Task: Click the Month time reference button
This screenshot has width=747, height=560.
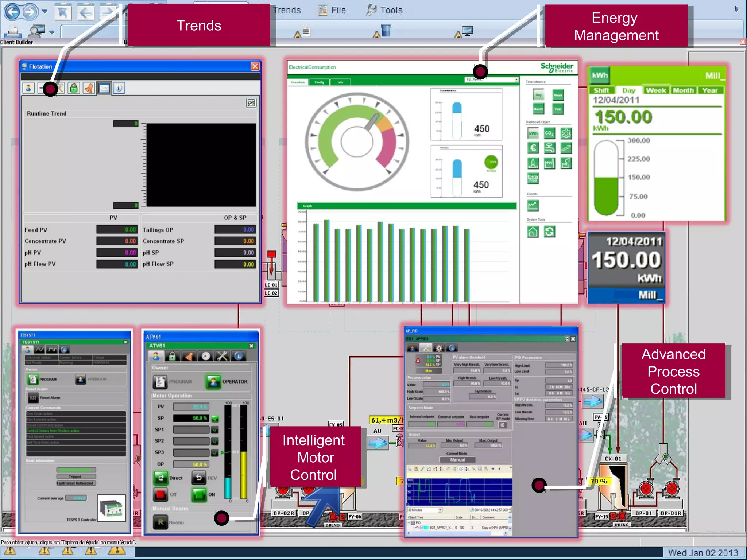Action: coord(538,109)
